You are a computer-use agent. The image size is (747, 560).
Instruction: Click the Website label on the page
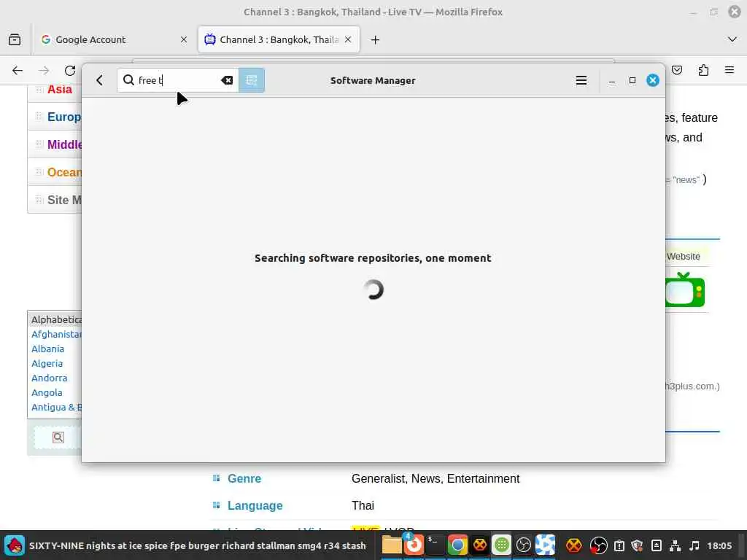point(683,257)
